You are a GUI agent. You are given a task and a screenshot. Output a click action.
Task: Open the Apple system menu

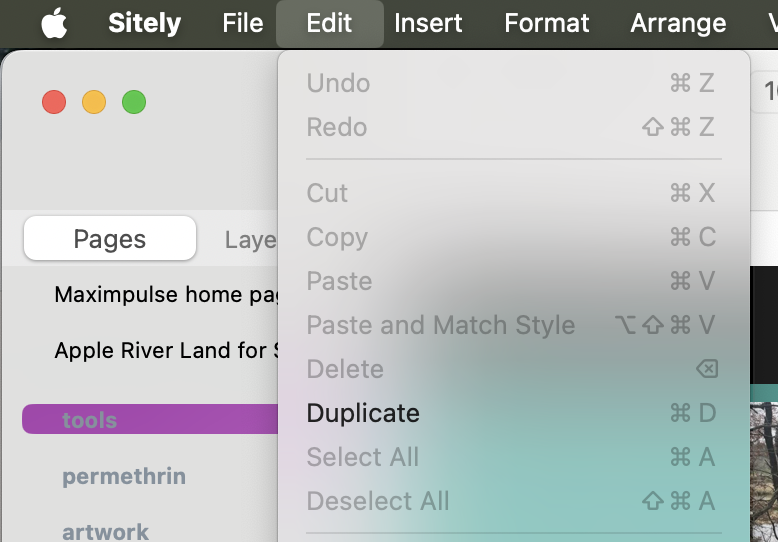tap(54, 23)
